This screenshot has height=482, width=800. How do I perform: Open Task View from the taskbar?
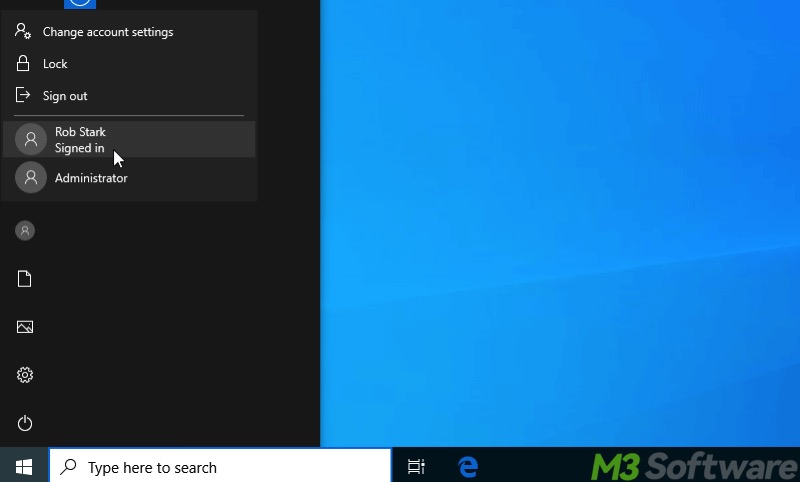tap(416, 467)
